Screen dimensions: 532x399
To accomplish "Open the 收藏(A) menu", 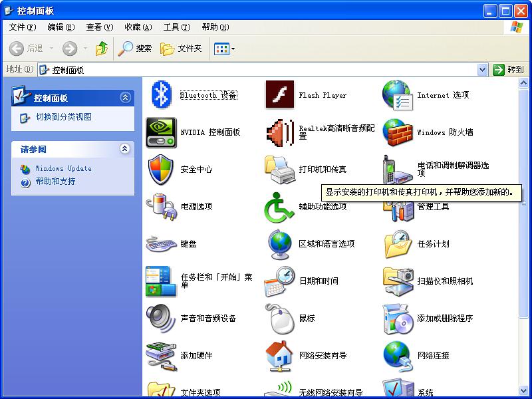I will pos(138,27).
